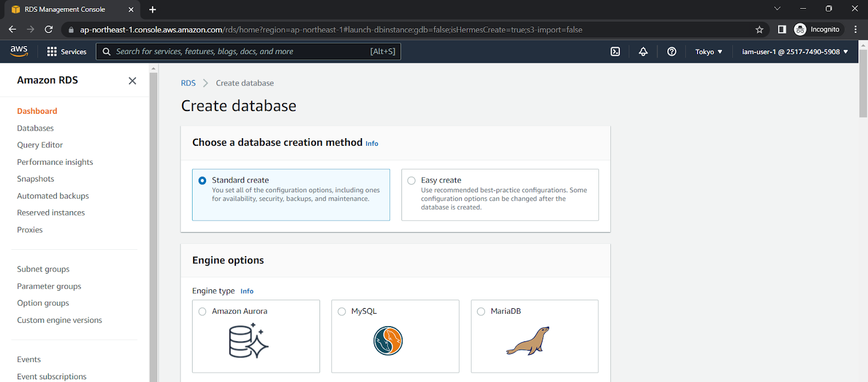
Task: Select the Easy create option
Action: 500,195
